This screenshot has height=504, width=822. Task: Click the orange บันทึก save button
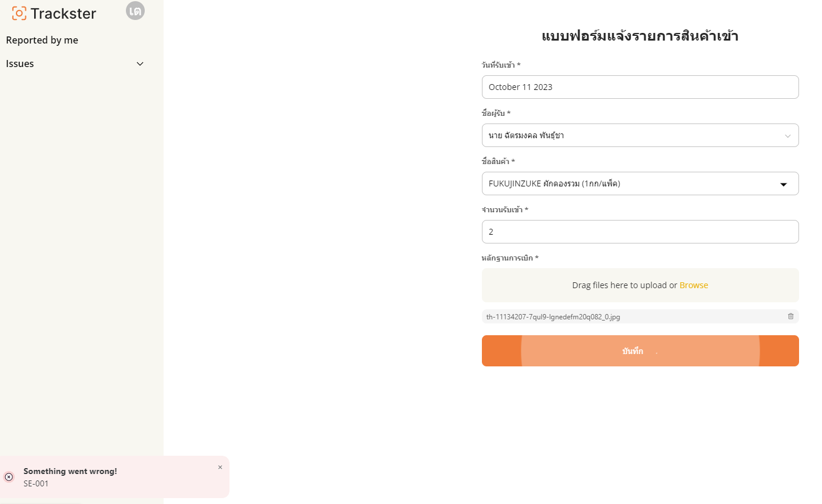pos(640,351)
